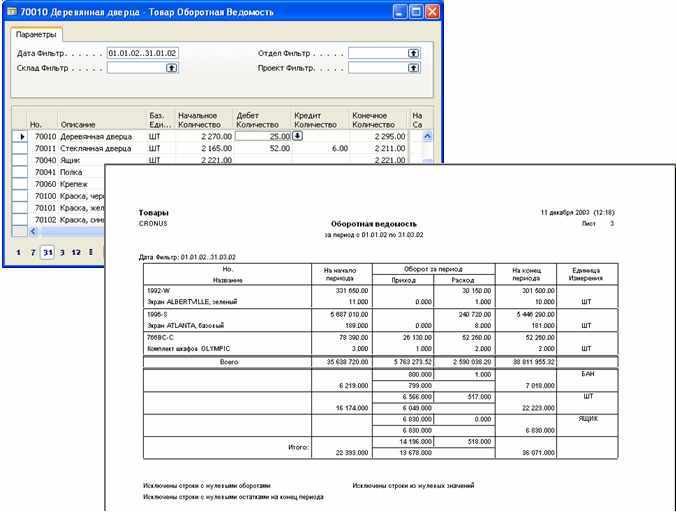Close the Товар Оборотная Ведомость window
The height and width of the screenshot is (512, 676).
tap(432, 12)
